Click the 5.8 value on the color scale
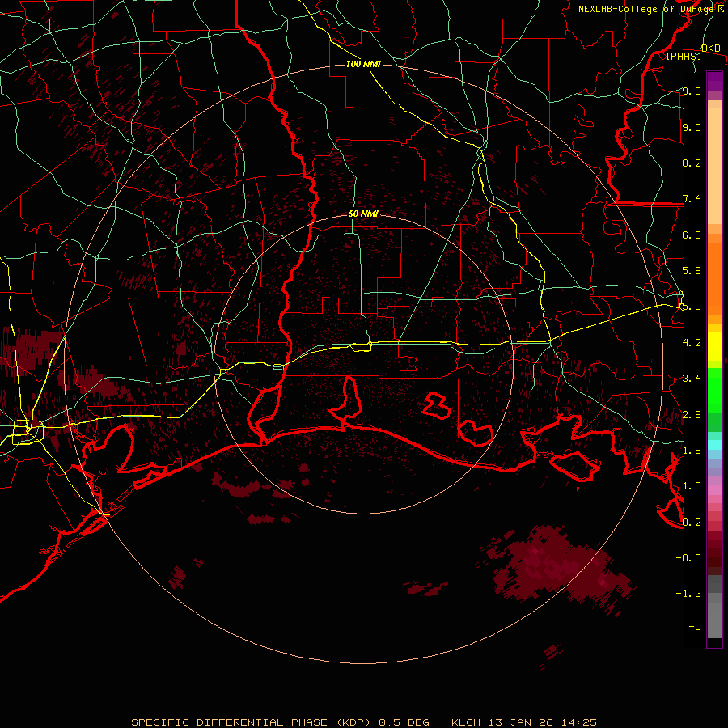Screen dimensions: 728x728 [692, 271]
